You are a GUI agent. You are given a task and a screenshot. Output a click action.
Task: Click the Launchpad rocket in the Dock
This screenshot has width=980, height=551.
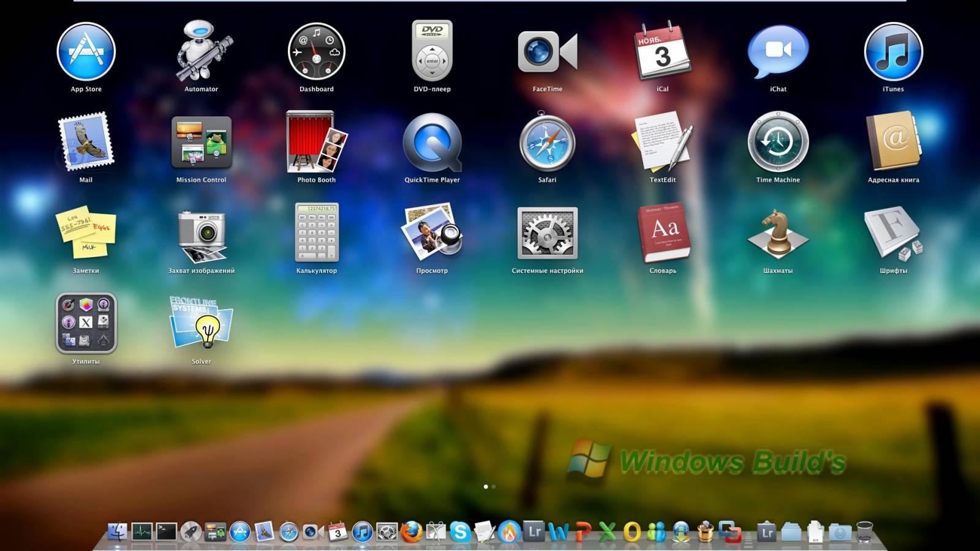(x=190, y=532)
